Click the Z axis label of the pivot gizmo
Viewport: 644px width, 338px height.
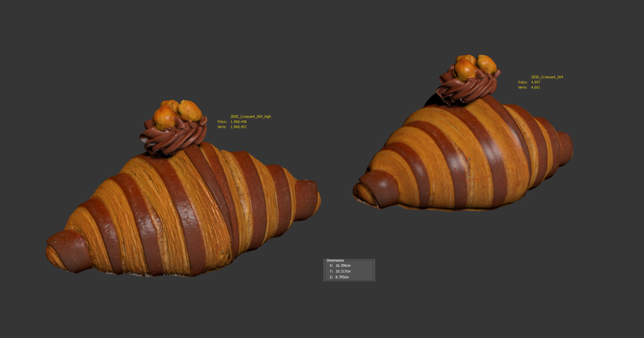(469, 159)
